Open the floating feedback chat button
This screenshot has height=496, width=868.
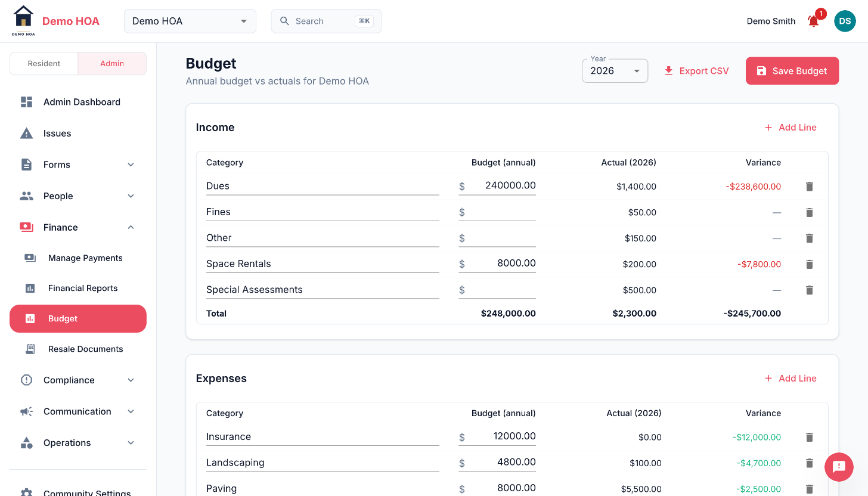coord(839,467)
